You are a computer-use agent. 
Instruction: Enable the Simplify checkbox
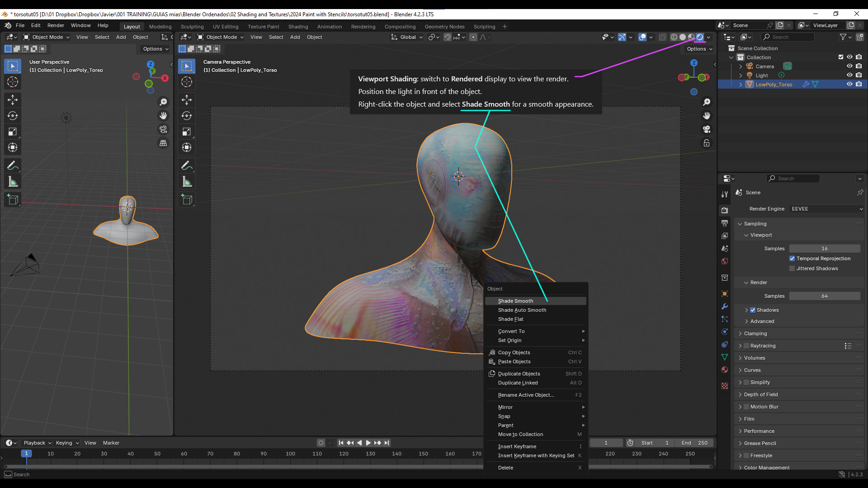tap(746, 382)
